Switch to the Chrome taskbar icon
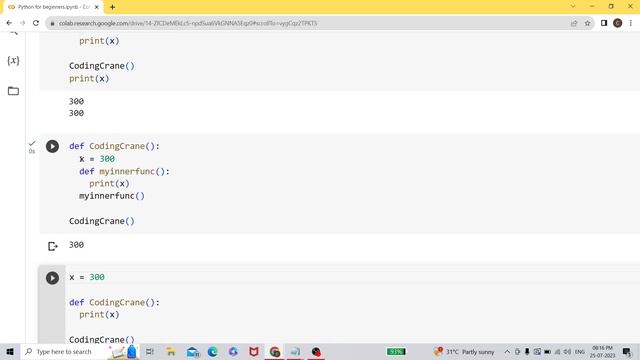The image size is (640, 360). [274, 351]
